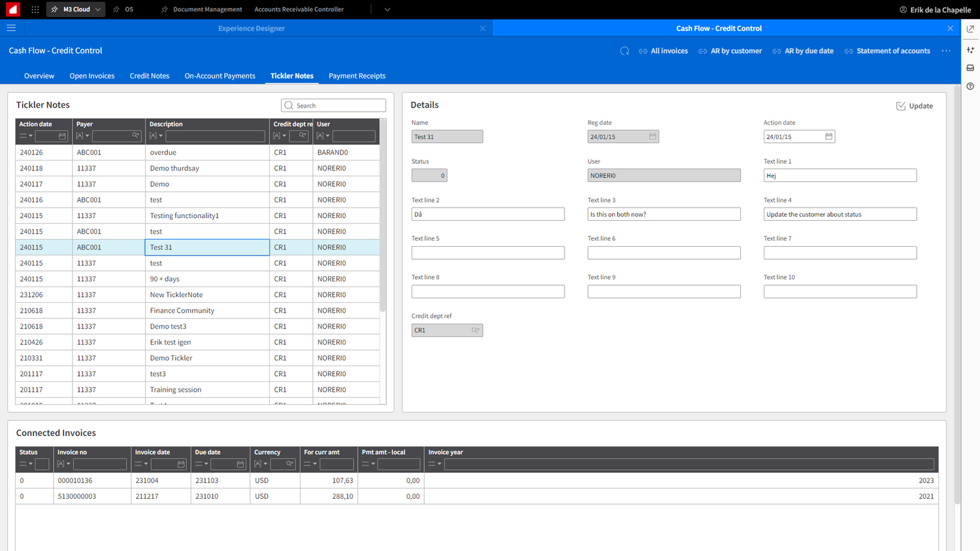Switch to the Open Invoices tab
The image size is (980, 551).
pos(91,76)
